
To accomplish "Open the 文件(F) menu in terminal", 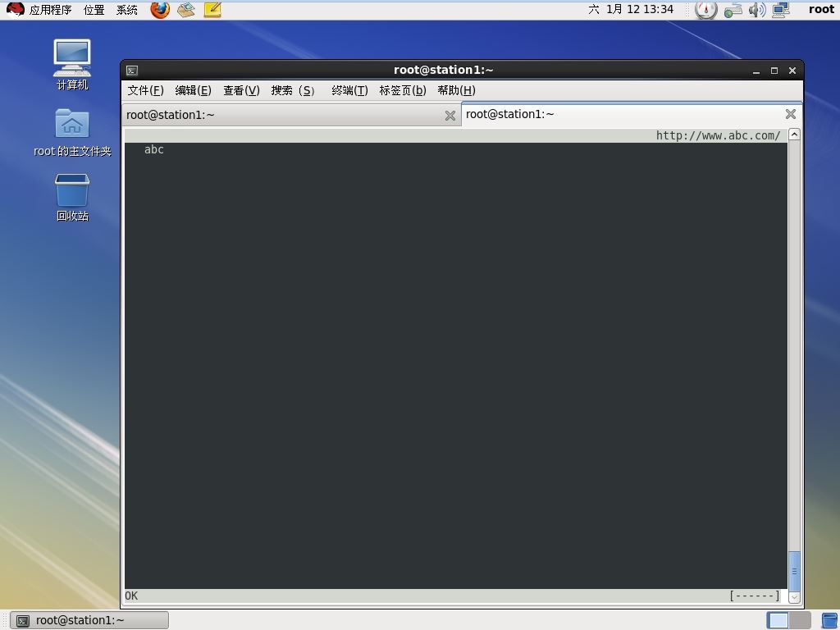I will [x=145, y=90].
